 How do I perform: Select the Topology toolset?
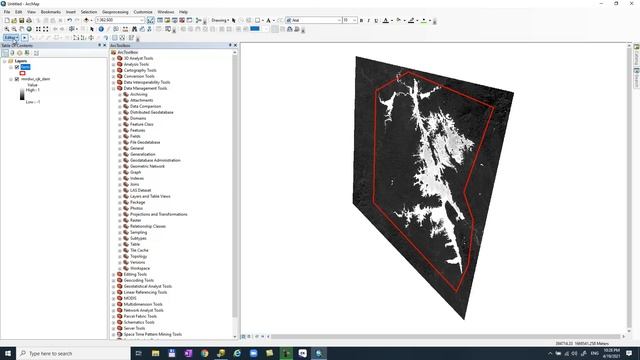(138, 256)
